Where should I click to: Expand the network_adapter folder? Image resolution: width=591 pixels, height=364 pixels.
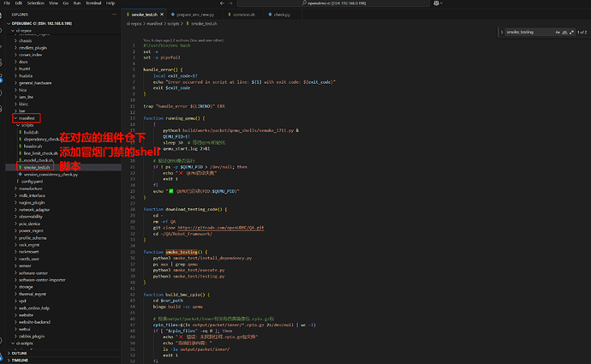34,210
